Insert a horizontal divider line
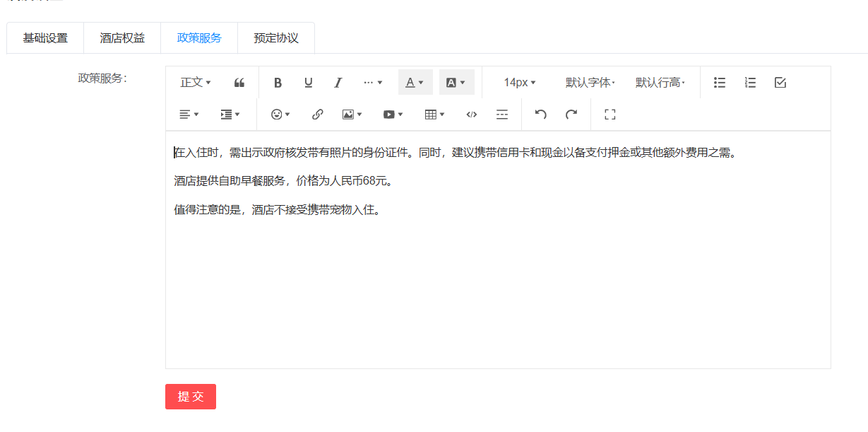Image resolution: width=868 pixels, height=432 pixels. (502, 115)
